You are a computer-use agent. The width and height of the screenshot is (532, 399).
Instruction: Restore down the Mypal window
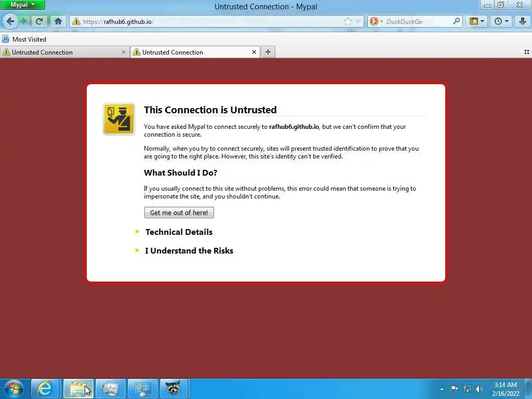pos(501,5)
